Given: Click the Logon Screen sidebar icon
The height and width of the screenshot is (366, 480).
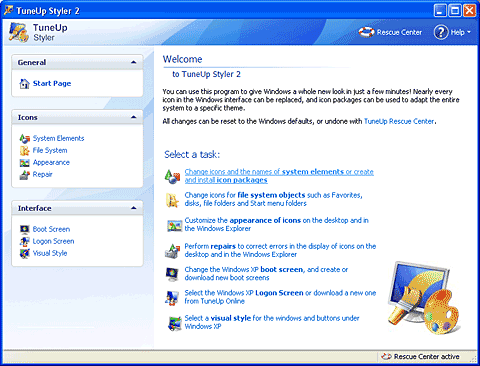Looking at the screenshot, I should tap(24, 241).
